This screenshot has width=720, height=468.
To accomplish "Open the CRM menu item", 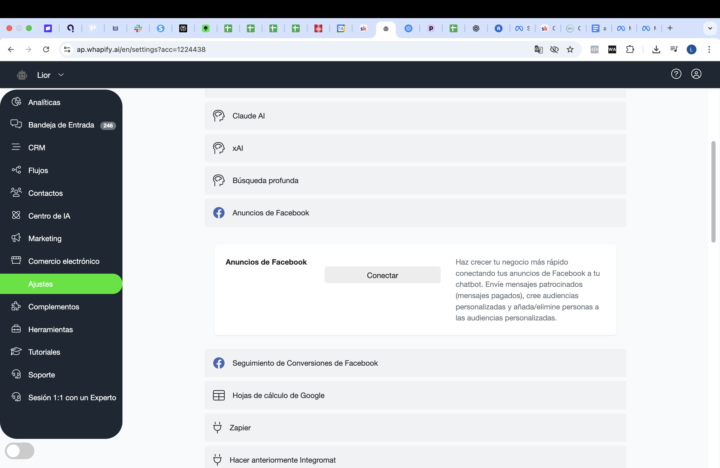I will [x=37, y=147].
